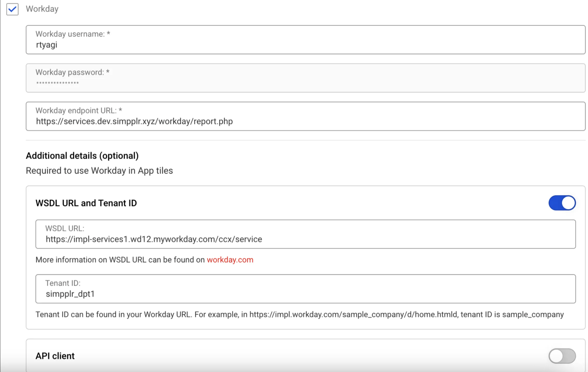Place cursor in the rtyagi username text

(46, 45)
